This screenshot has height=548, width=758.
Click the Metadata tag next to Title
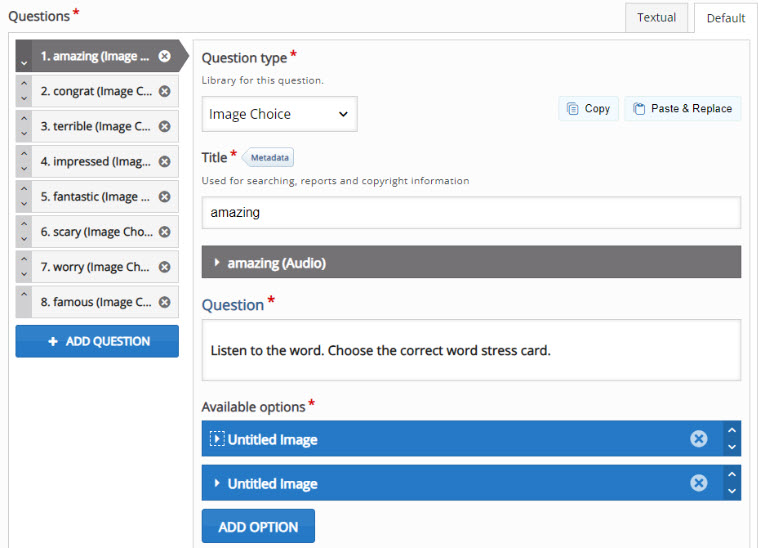[270, 158]
